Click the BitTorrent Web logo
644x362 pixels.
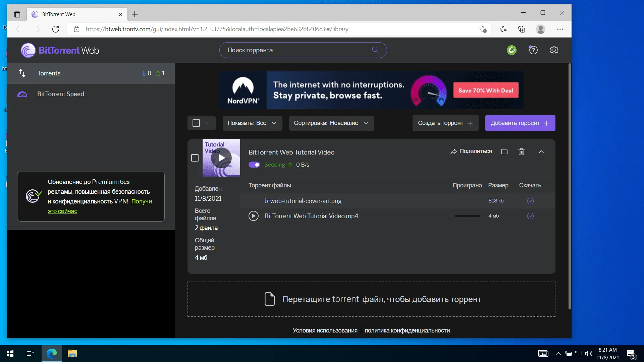click(x=60, y=50)
